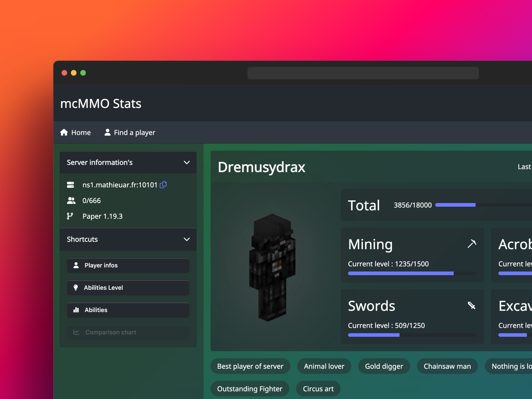Image resolution: width=532 pixels, height=399 pixels.
Task: Click the pickaxe icon in Mining card
Action: 472,244
